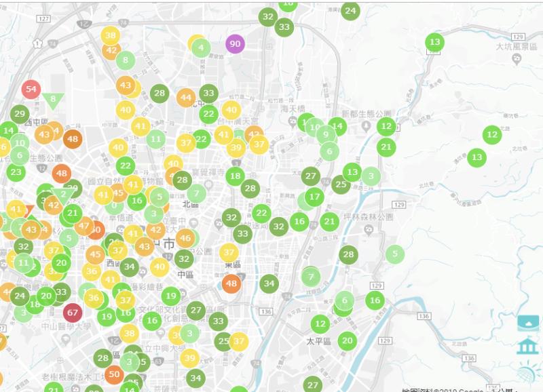This screenshot has height=392, width=543.
Task: Select the orange marker labeled 46
Action: pos(185,238)
